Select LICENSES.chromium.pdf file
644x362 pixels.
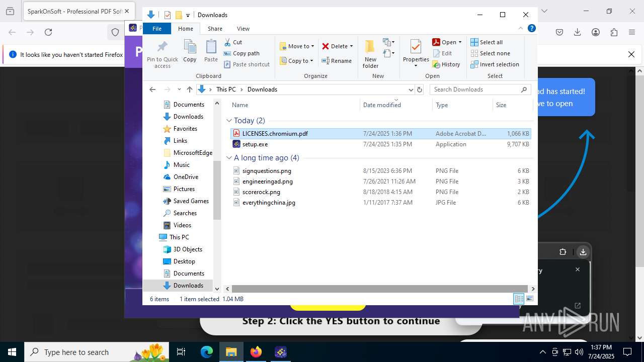pyautogui.click(x=381, y=134)
